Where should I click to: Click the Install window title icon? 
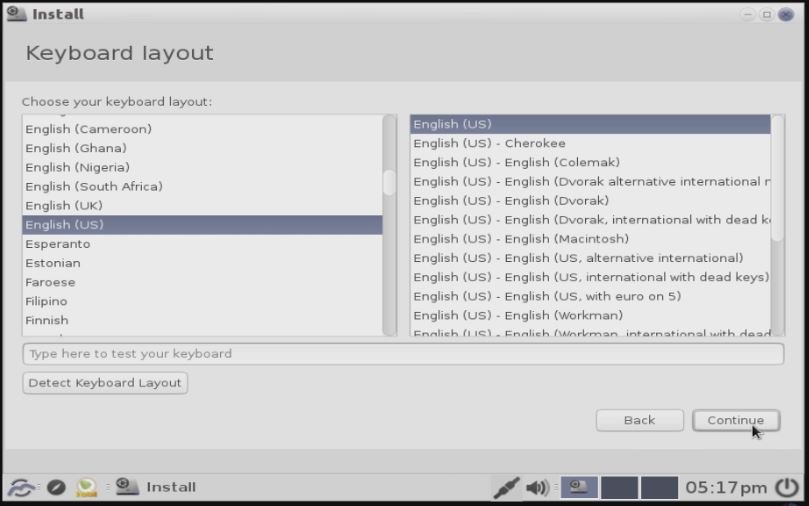17,14
